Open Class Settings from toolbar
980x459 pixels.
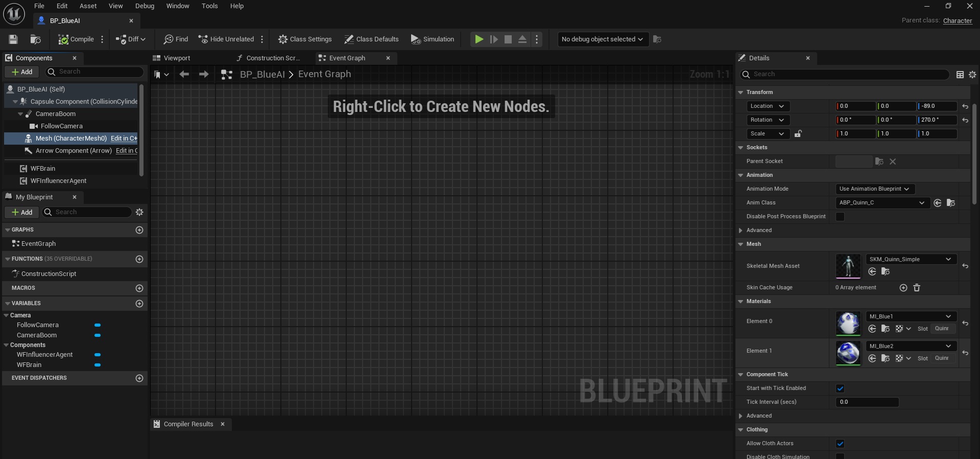[x=305, y=39]
